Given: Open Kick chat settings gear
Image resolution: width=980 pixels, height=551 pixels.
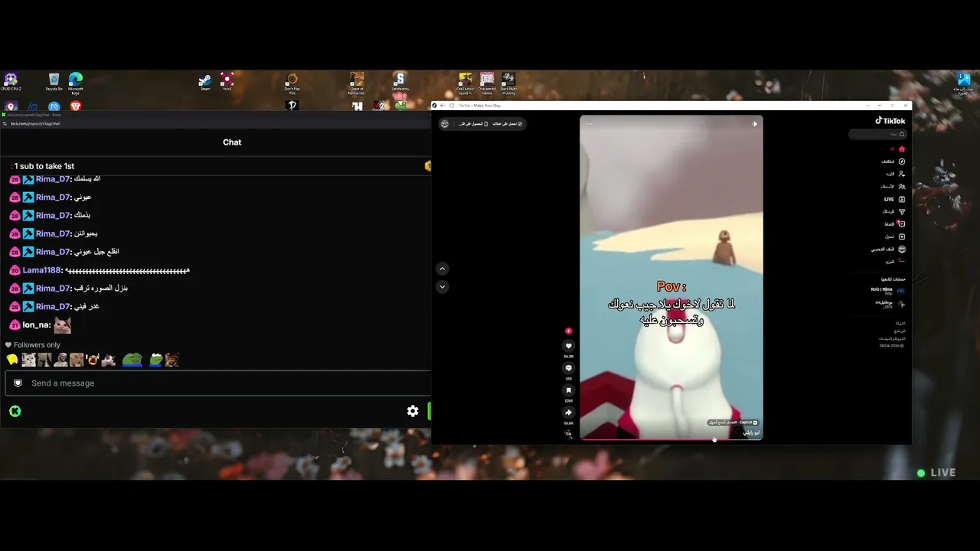Looking at the screenshot, I should pos(413,411).
